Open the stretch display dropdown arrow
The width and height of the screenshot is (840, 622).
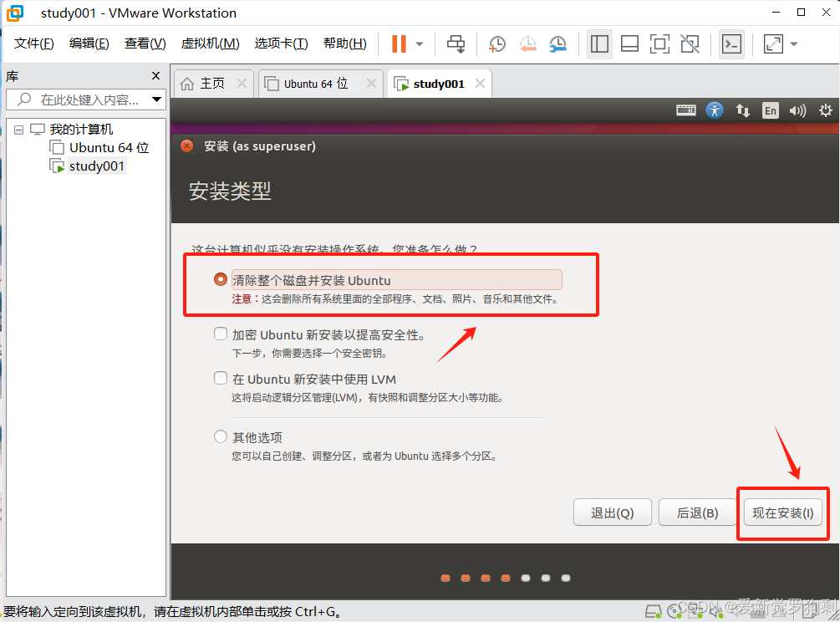coord(794,44)
